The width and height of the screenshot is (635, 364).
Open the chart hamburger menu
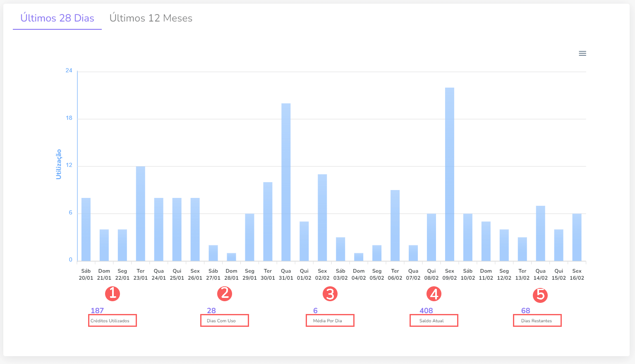tap(582, 53)
